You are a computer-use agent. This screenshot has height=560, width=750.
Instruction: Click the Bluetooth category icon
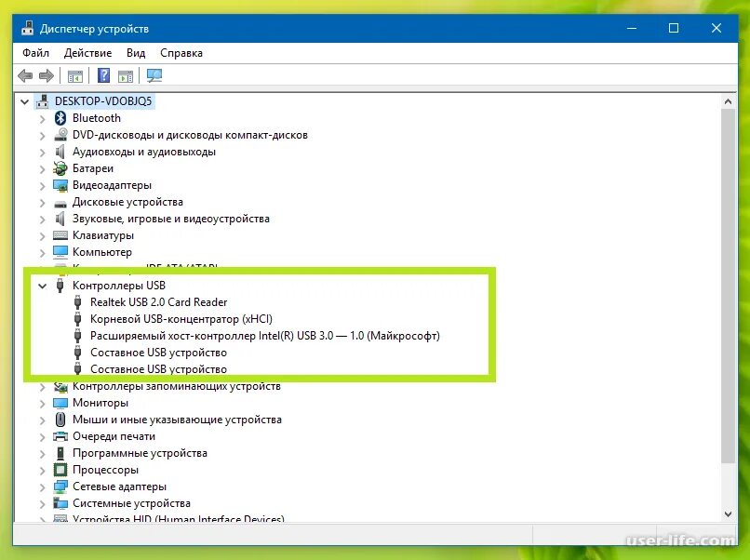[60, 118]
